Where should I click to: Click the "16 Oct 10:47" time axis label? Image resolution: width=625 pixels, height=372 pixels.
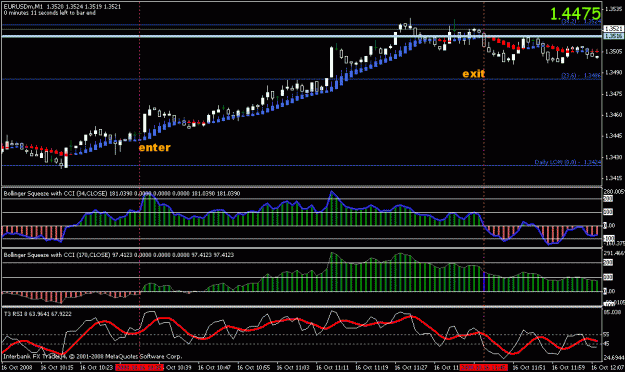tap(214, 367)
